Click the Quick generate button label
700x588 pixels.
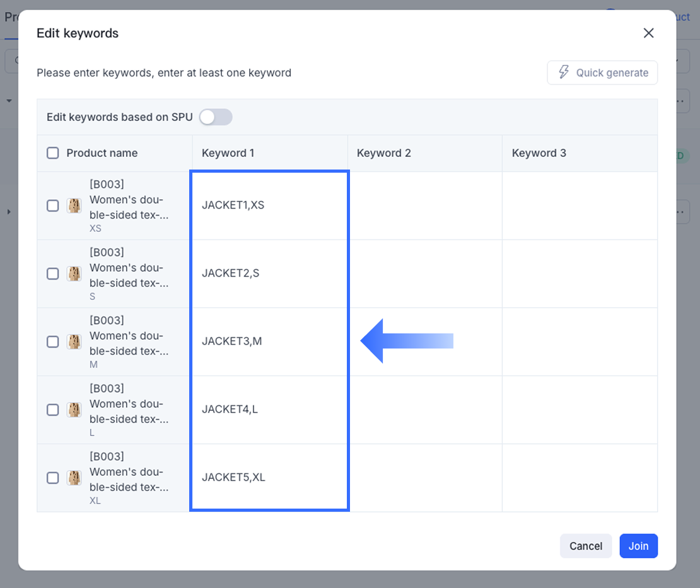[612, 72]
